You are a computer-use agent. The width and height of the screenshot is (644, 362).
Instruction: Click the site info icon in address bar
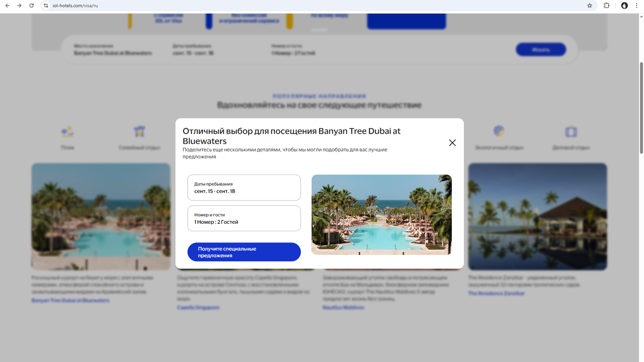[46, 6]
